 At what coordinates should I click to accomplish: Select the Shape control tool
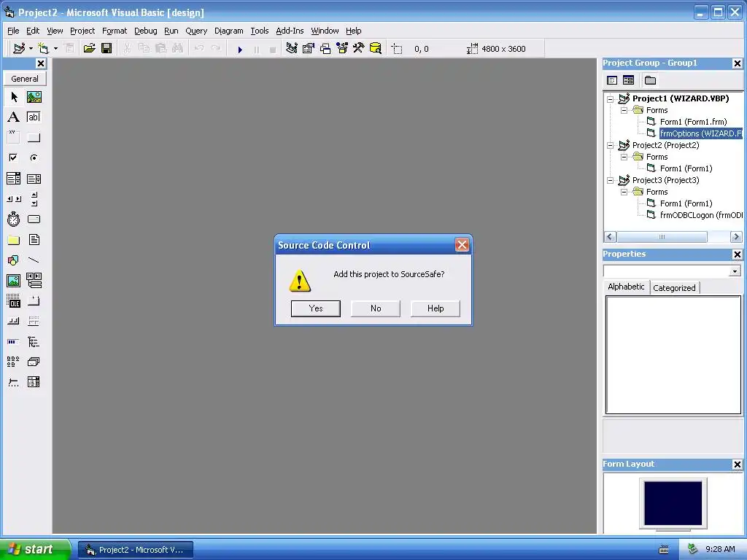14,260
